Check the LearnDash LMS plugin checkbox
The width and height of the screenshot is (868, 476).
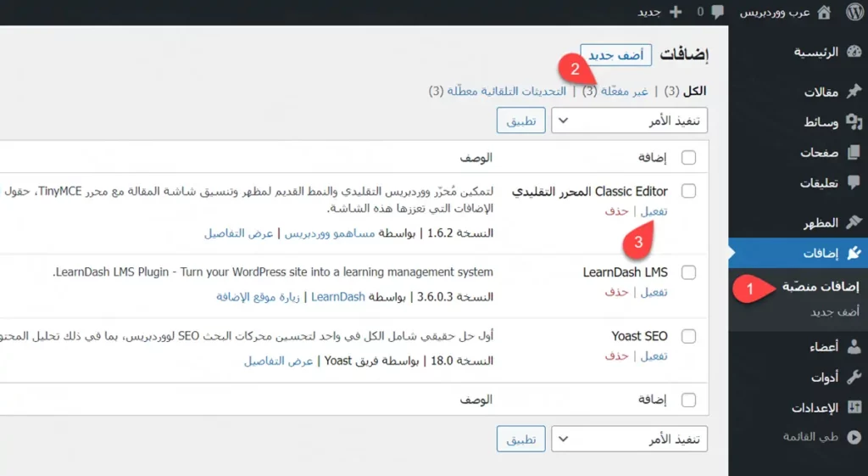(688, 272)
